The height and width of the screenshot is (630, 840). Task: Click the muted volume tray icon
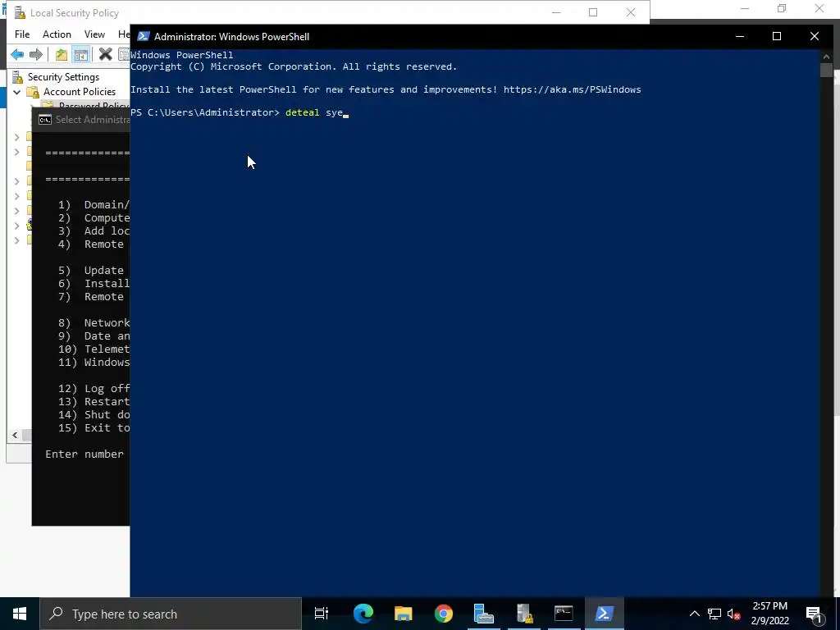(734, 614)
